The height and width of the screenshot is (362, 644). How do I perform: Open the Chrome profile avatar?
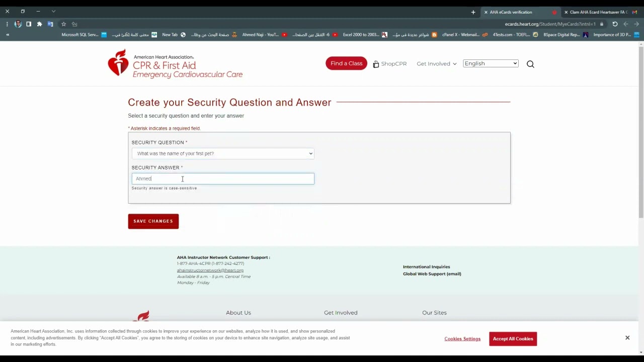(18, 24)
